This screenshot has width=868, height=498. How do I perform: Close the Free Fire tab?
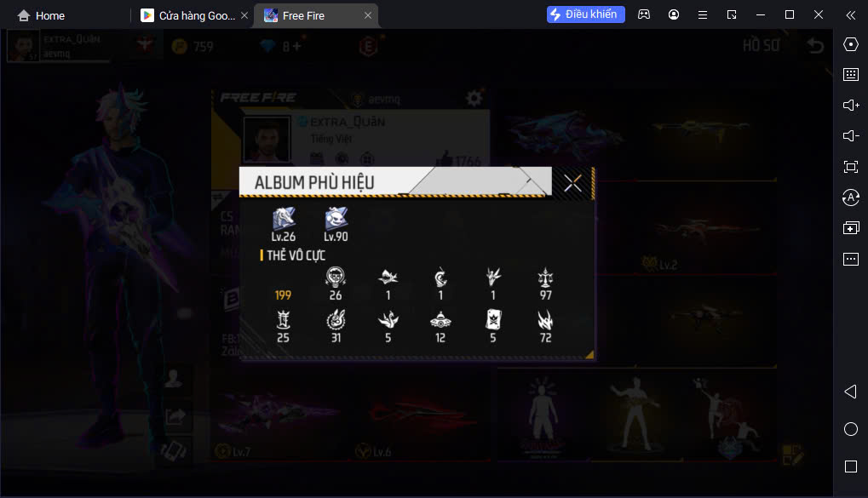[x=368, y=15]
